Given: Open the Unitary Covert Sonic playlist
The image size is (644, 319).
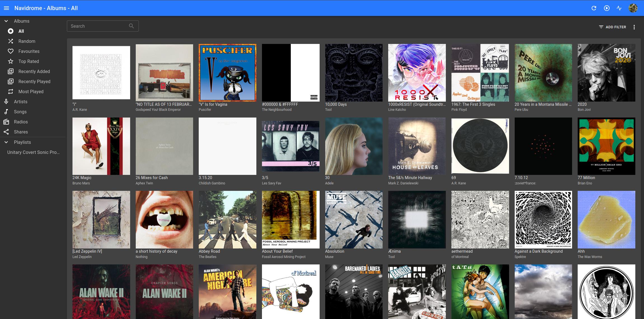Looking at the screenshot, I should (33, 152).
